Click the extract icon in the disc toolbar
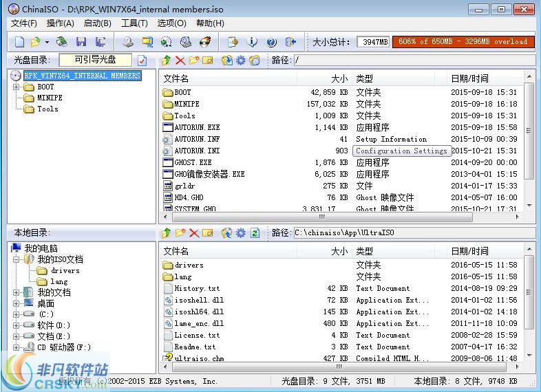541x392 pixels. coord(227,61)
